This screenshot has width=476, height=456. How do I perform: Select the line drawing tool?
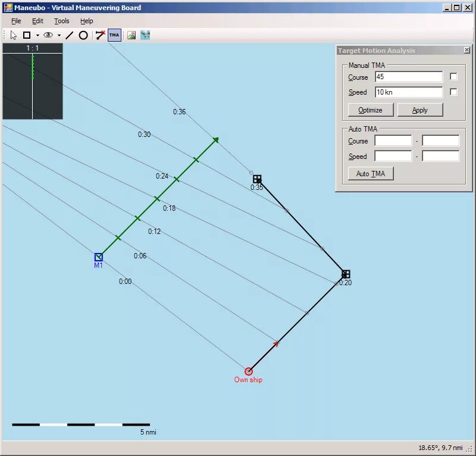click(x=70, y=35)
